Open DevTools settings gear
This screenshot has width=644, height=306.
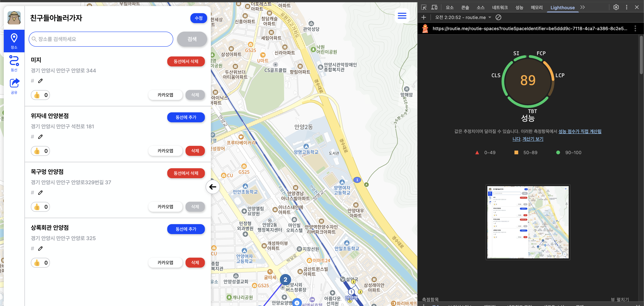(x=616, y=7)
